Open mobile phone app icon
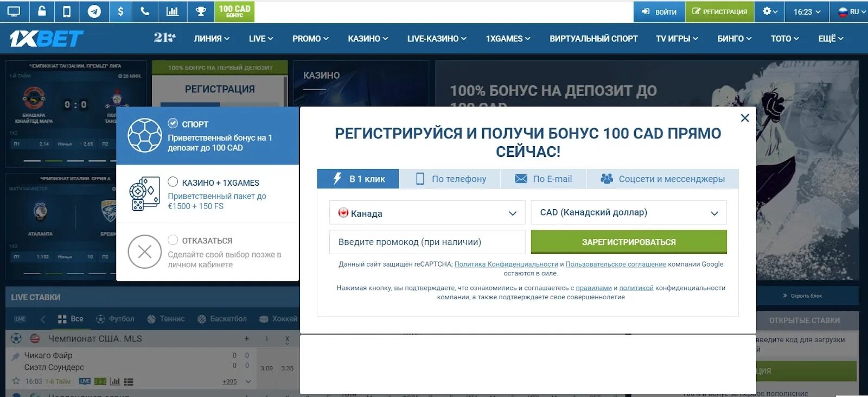 coord(67,11)
